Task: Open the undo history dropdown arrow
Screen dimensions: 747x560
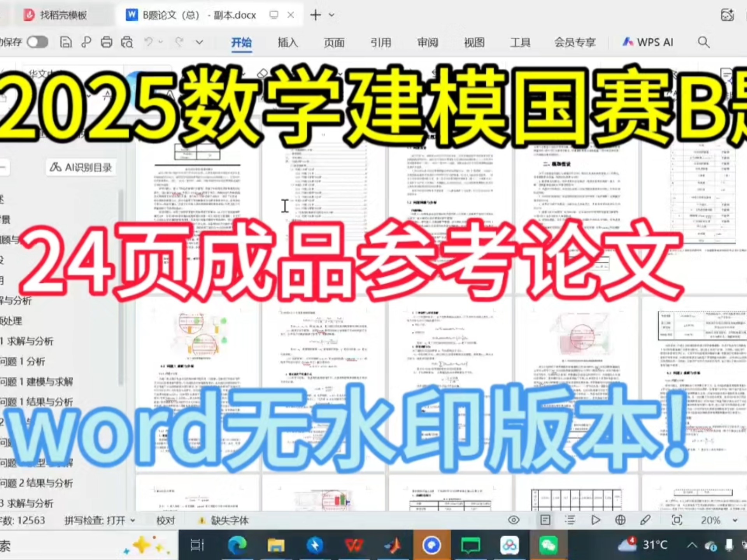Action: (160, 42)
